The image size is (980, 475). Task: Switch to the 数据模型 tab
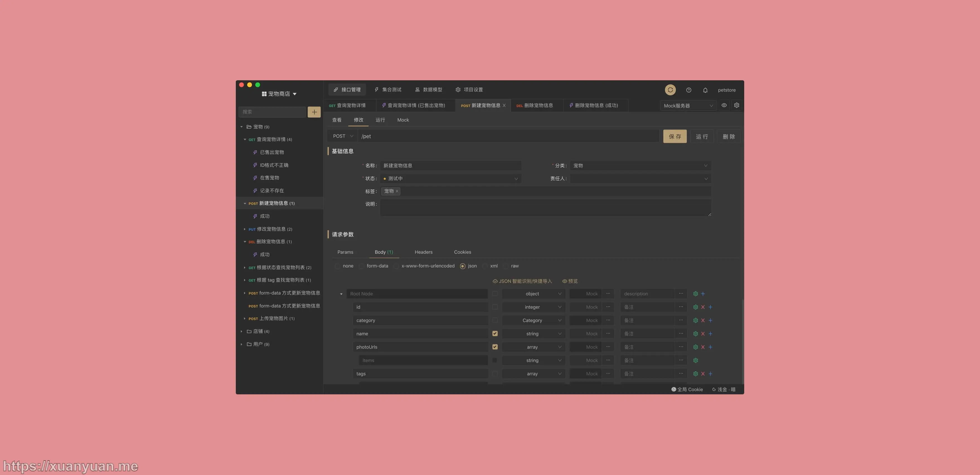[x=428, y=90]
